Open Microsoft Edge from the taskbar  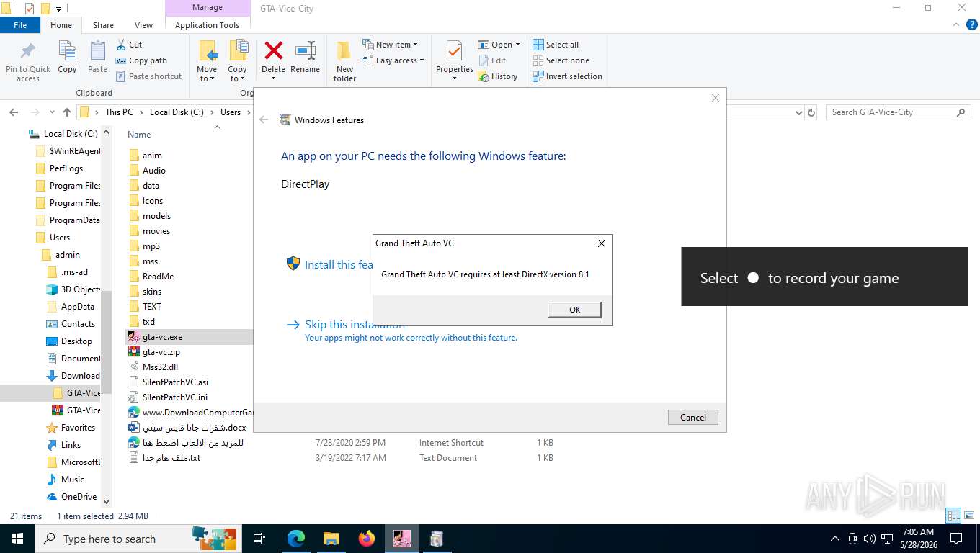[x=295, y=539]
